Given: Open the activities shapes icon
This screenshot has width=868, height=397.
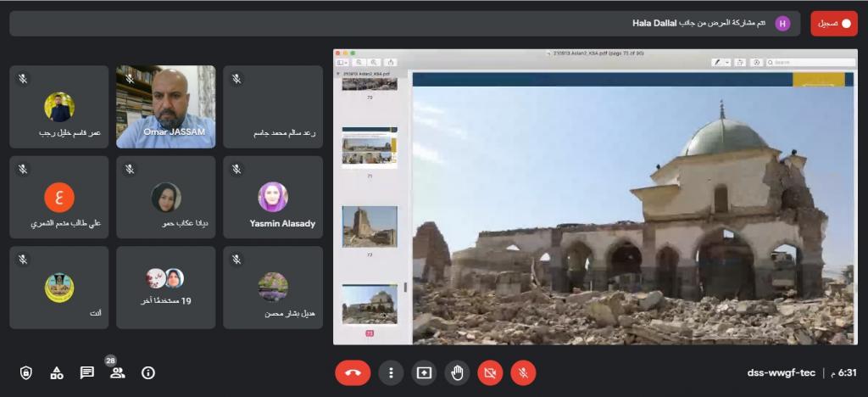Looking at the screenshot, I should [x=57, y=372].
